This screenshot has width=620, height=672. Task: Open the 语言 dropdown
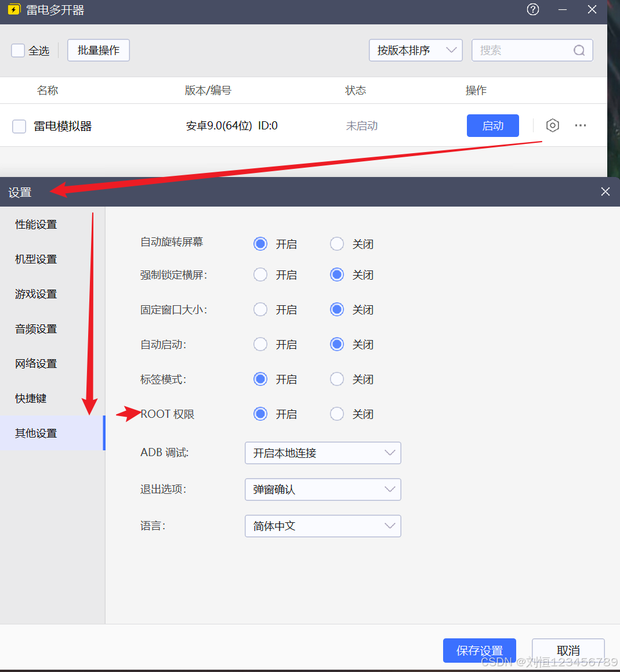(322, 526)
